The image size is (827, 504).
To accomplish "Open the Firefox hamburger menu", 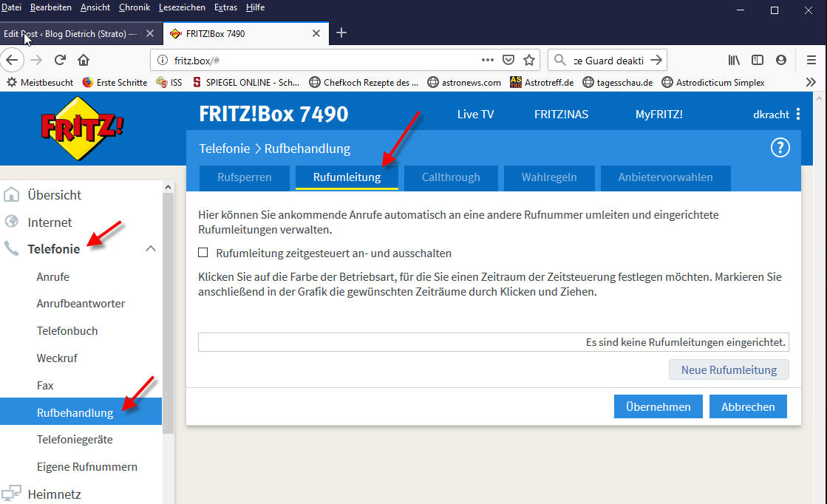I will pos(811,60).
